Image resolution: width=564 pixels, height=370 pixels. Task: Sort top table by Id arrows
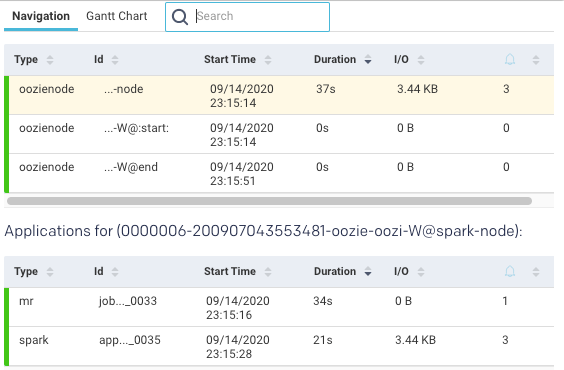115,60
